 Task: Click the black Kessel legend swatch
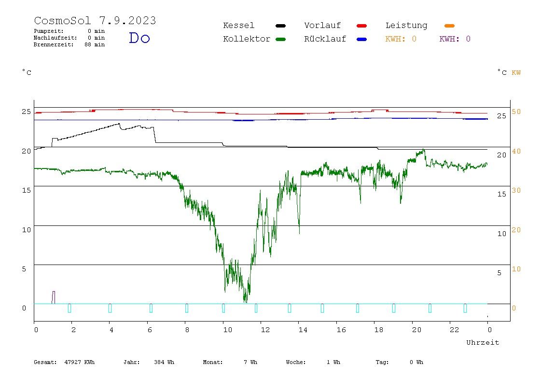[x=280, y=26]
